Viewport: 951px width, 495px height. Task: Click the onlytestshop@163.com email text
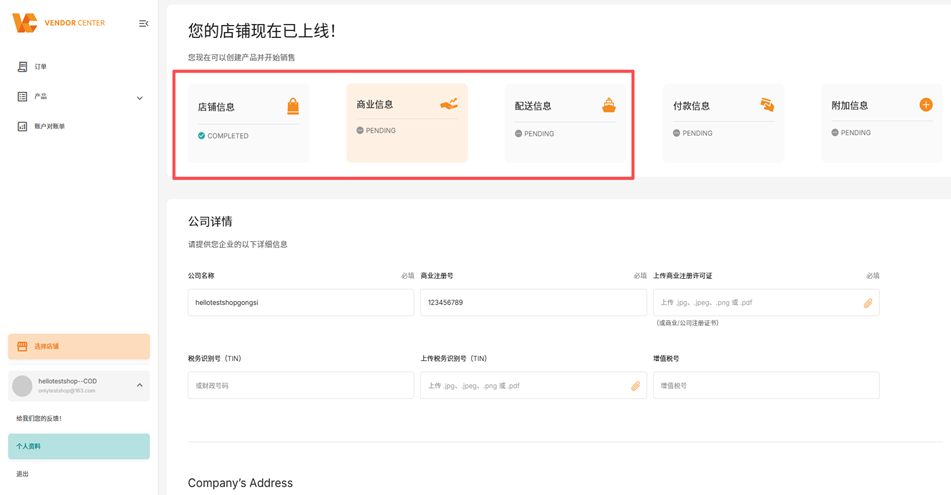point(67,391)
